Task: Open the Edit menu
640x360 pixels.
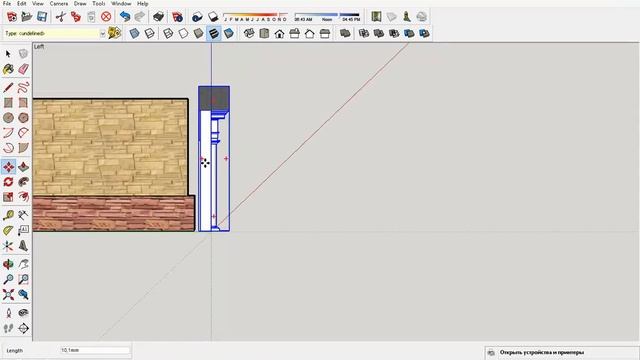Action: point(22,3)
